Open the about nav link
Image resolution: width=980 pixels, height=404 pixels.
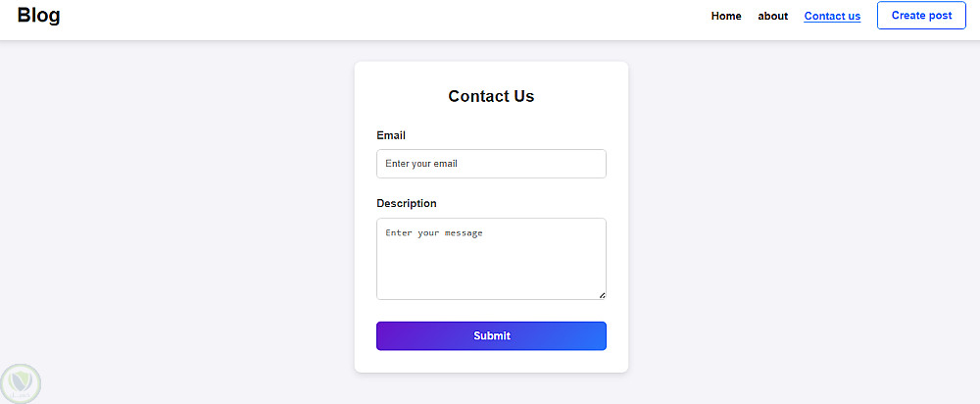(x=772, y=16)
